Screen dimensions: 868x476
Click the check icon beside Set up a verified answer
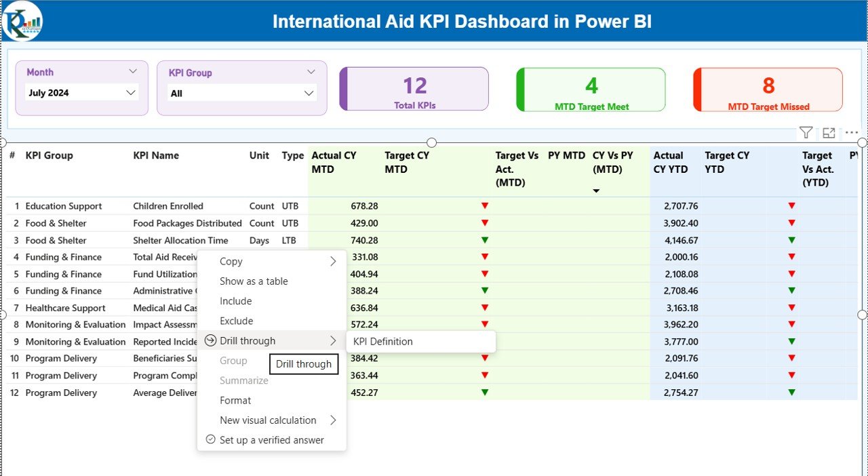tap(210, 439)
